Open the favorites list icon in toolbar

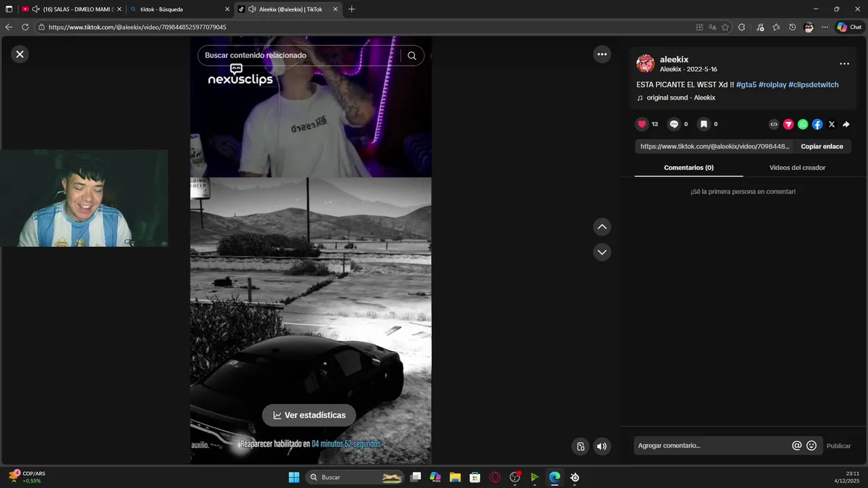pyautogui.click(x=776, y=27)
